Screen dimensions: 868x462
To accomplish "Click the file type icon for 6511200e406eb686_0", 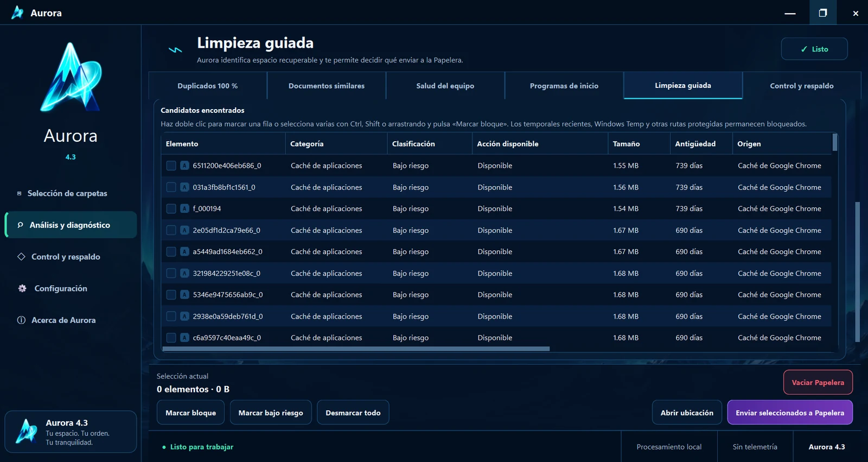I will pyautogui.click(x=184, y=166).
